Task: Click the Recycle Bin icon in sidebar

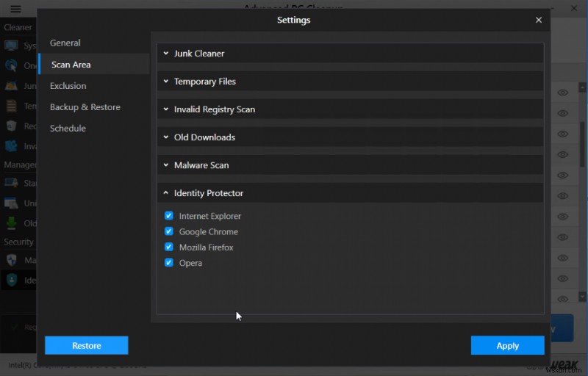Action: point(11,126)
